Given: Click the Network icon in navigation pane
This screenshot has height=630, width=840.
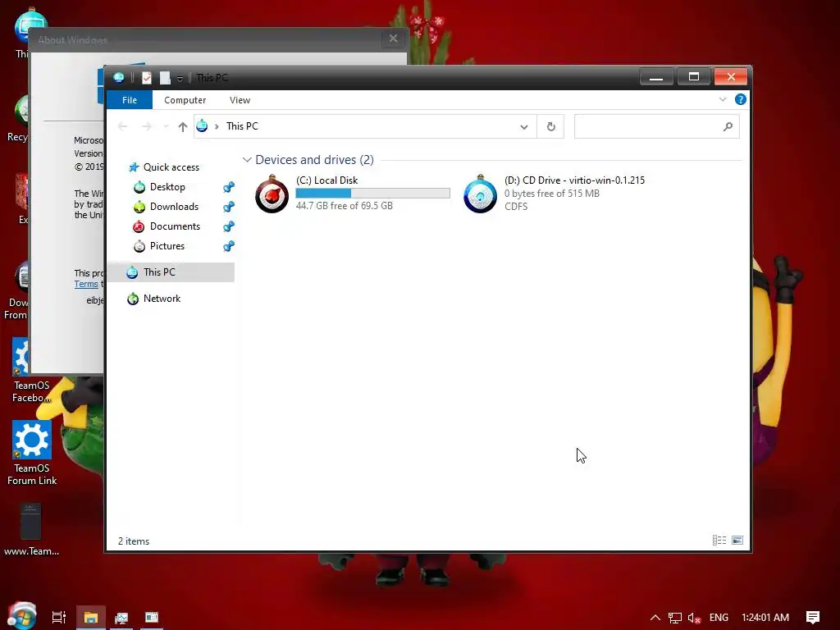Looking at the screenshot, I should [x=133, y=299].
